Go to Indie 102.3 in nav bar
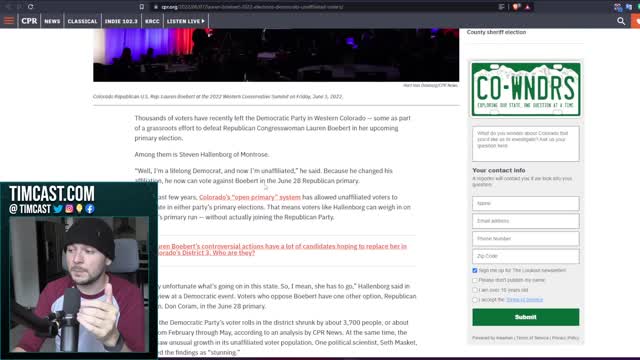This screenshot has height=360, width=640. click(x=121, y=21)
